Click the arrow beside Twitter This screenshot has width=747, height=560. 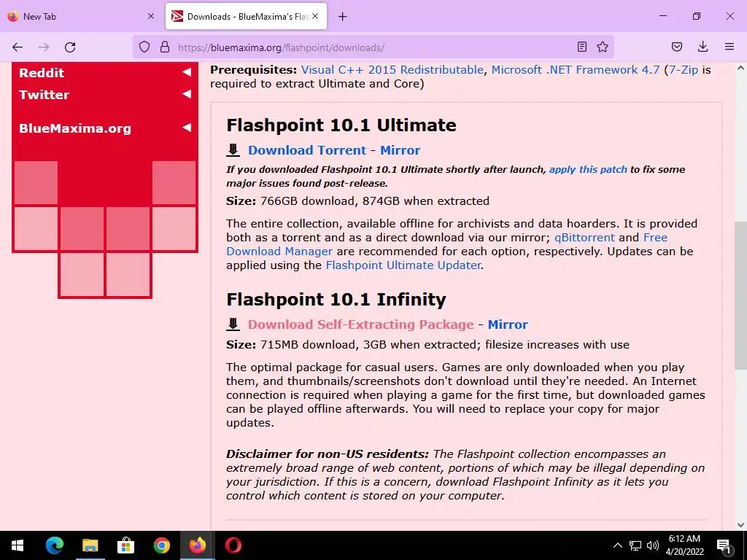[x=187, y=94]
